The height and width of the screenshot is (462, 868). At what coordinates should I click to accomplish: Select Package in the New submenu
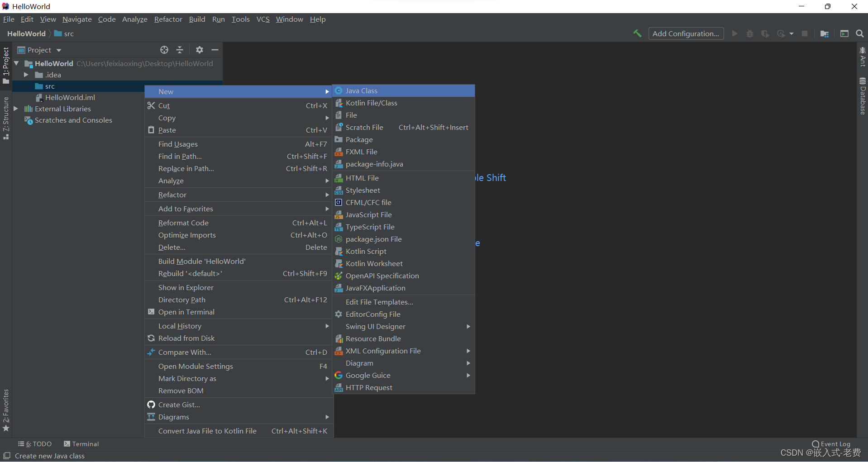404,139
